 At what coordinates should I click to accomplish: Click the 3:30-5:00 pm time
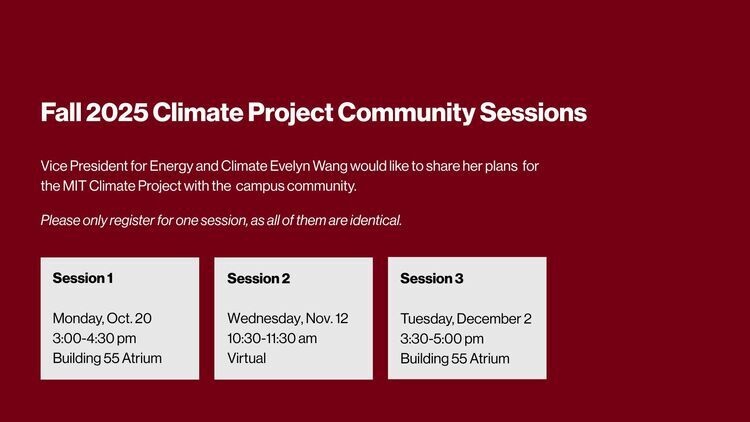pyautogui.click(x=442, y=339)
